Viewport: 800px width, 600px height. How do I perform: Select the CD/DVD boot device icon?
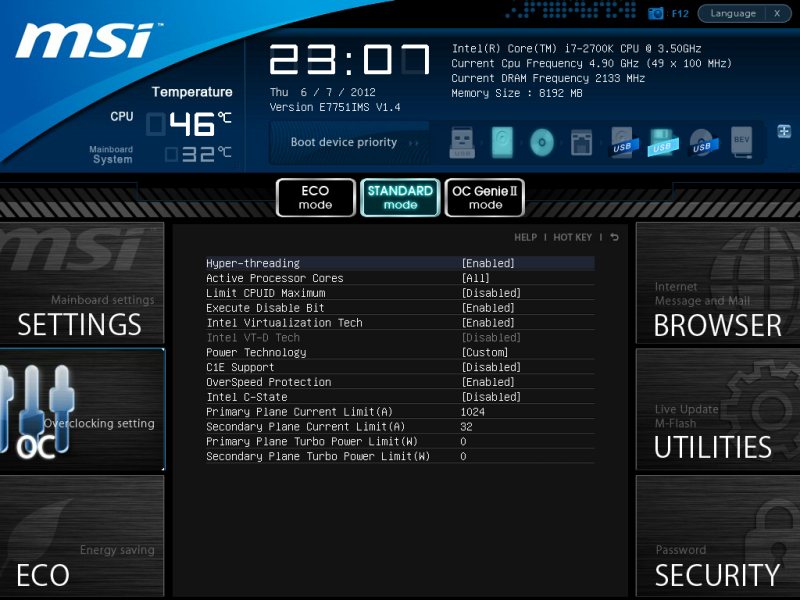coord(542,142)
